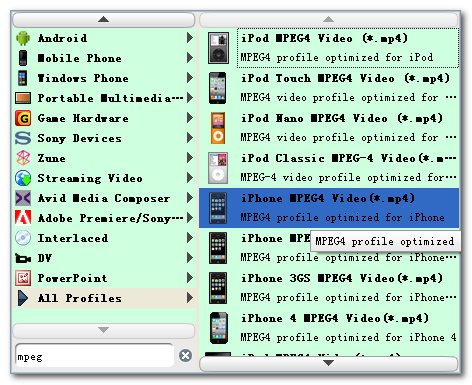Expand the Game Hardware submenu arrow

[x=190, y=118]
